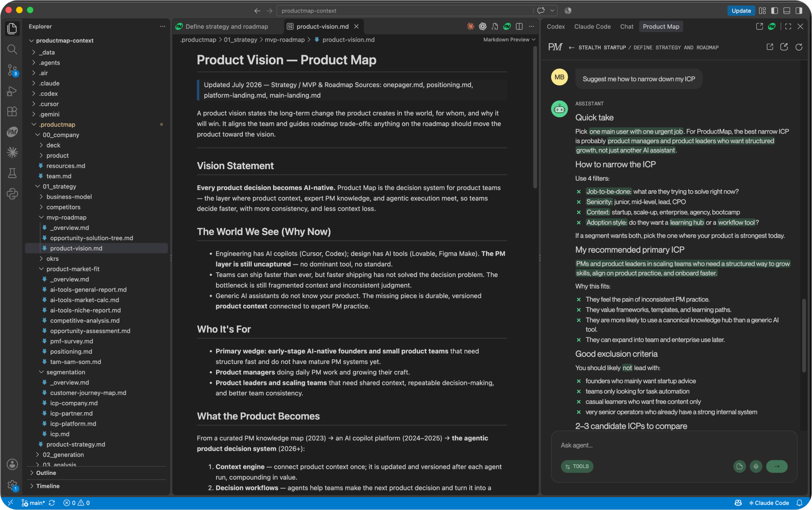
Task: Open the Testing flask view
Action: (x=12, y=173)
